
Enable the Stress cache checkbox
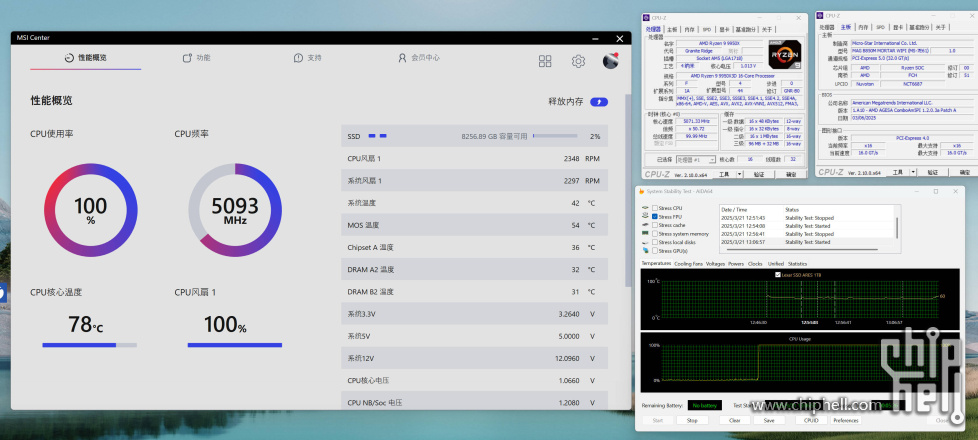654,225
